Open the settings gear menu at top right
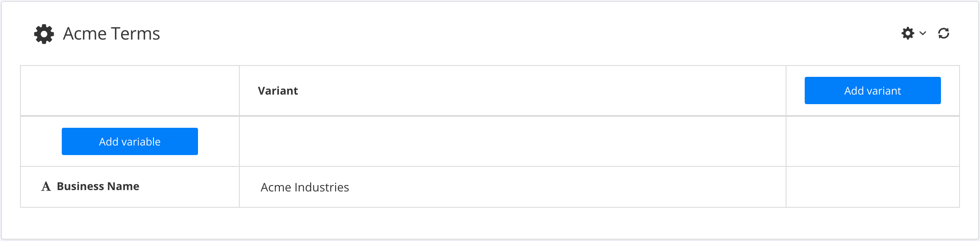Image resolution: width=980 pixels, height=241 pixels. pos(908,33)
